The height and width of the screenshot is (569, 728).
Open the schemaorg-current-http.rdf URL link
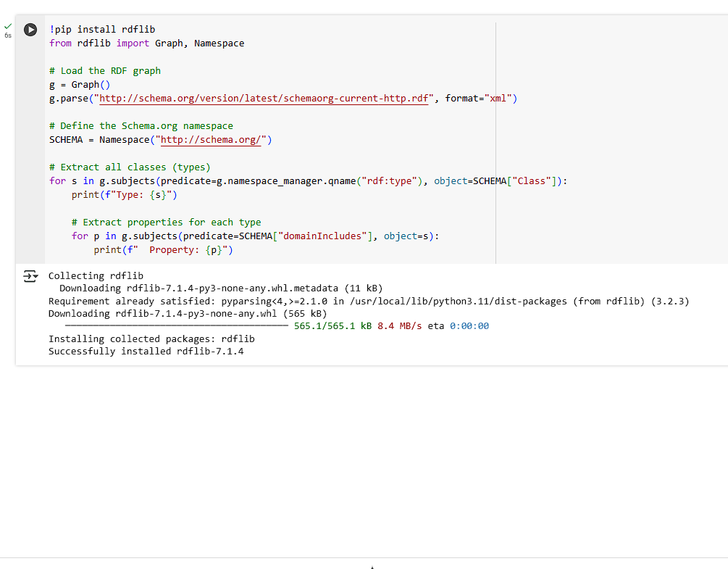pos(264,99)
